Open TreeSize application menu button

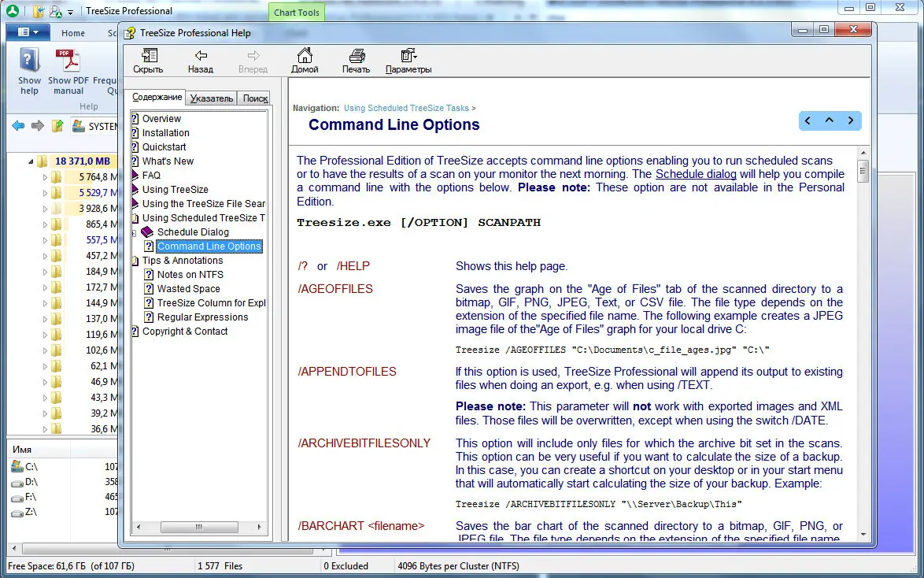click(28, 31)
